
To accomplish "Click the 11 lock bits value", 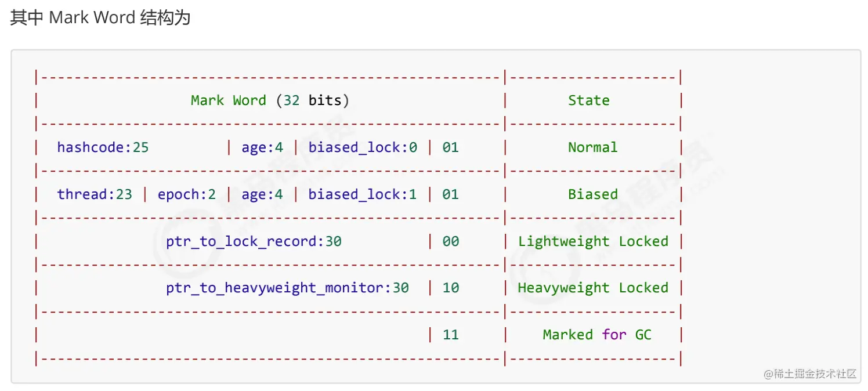I will pos(450,335).
